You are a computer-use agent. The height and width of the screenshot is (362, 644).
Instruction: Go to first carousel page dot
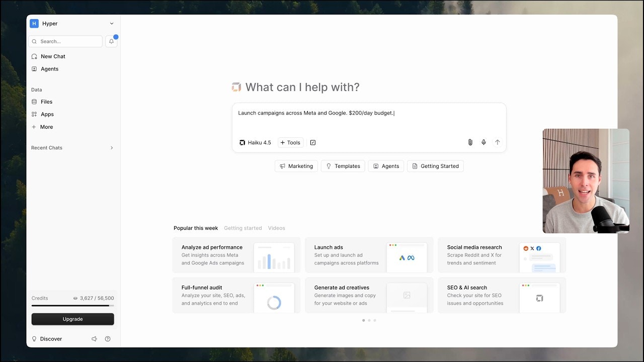pos(364,320)
